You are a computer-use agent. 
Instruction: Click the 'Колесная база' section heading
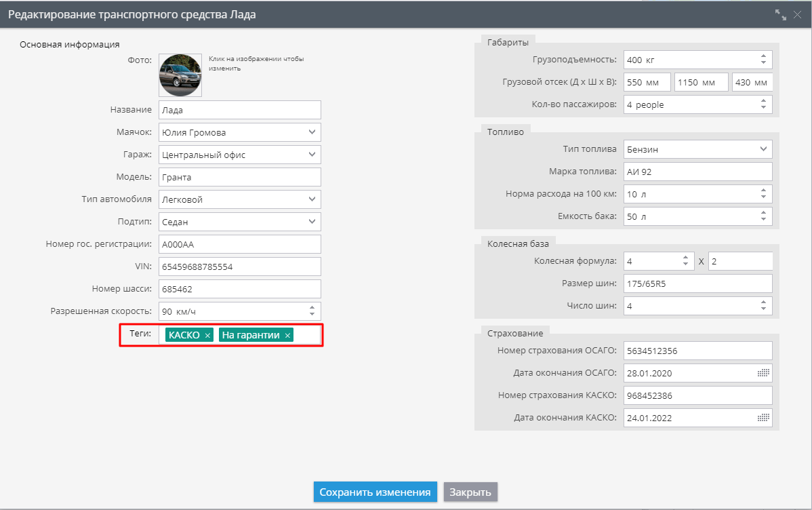(518, 243)
